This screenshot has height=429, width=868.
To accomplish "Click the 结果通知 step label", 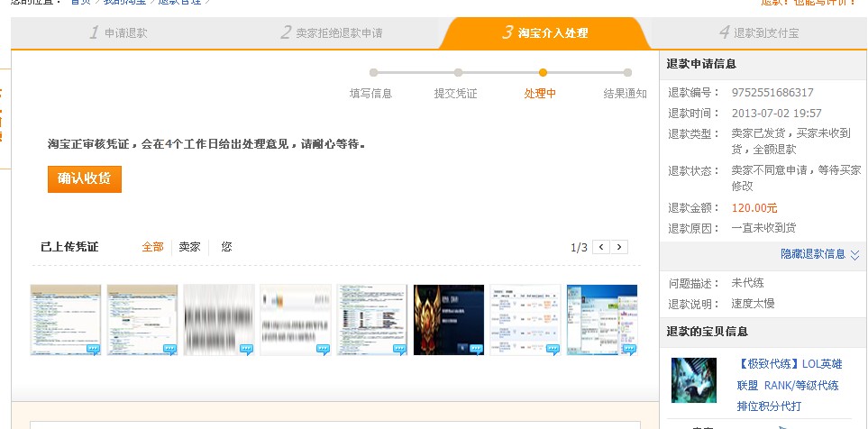I will (625, 94).
